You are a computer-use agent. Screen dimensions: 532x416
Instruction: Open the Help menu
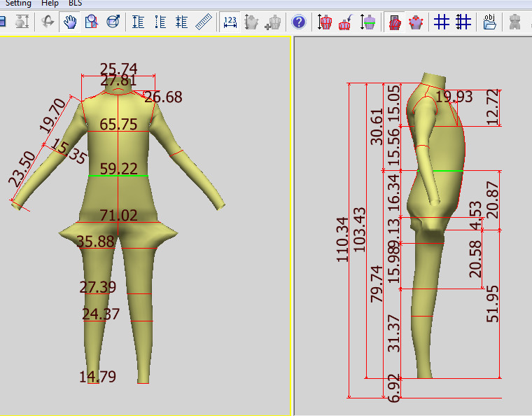click(x=50, y=4)
